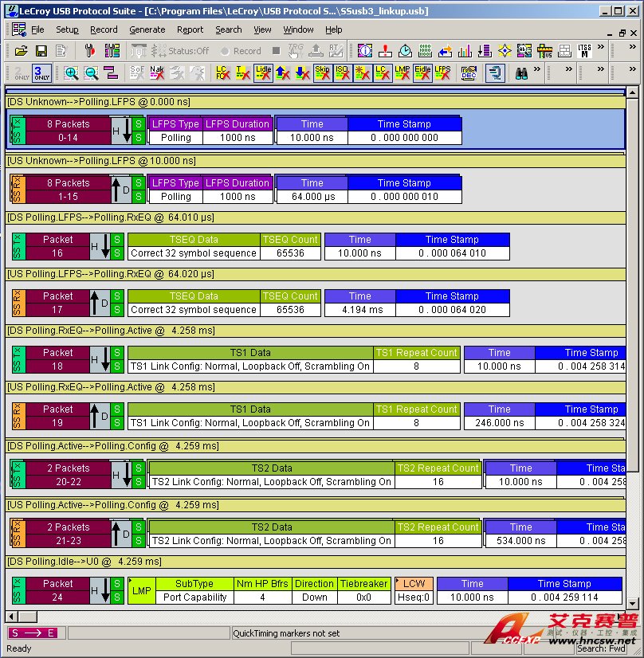Toggle the Hide LFPS packets filter
This screenshot has height=658, width=644.
click(x=442, y=73)
